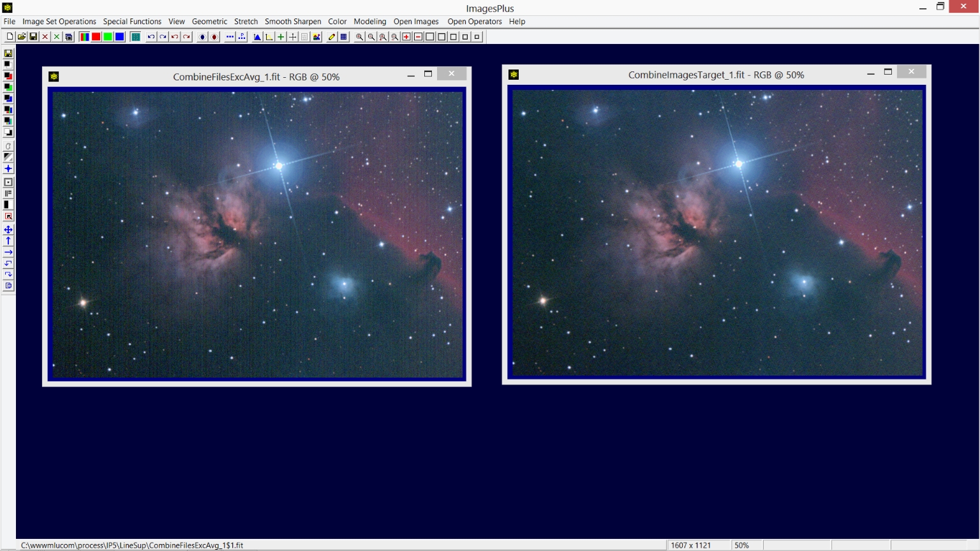Screen dimensions: 980x551
Task: Click the yellow pencil edit icon
Action: pos(332,37)
